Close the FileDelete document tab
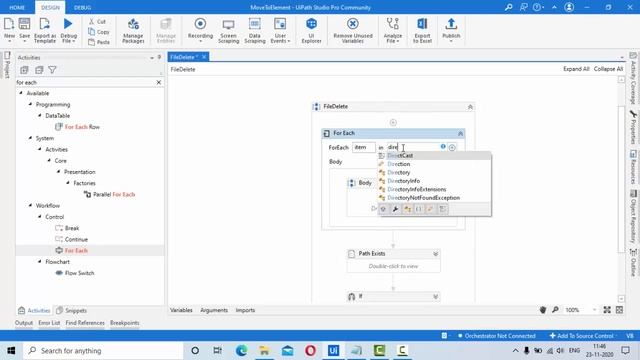Viewport: 640px width, 360px height. coord(204,57)
